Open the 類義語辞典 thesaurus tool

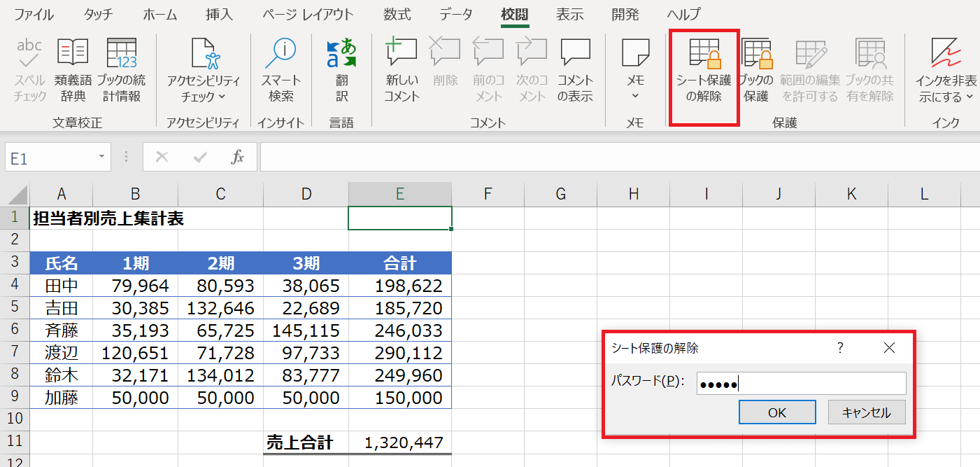[x=73, y=70]
